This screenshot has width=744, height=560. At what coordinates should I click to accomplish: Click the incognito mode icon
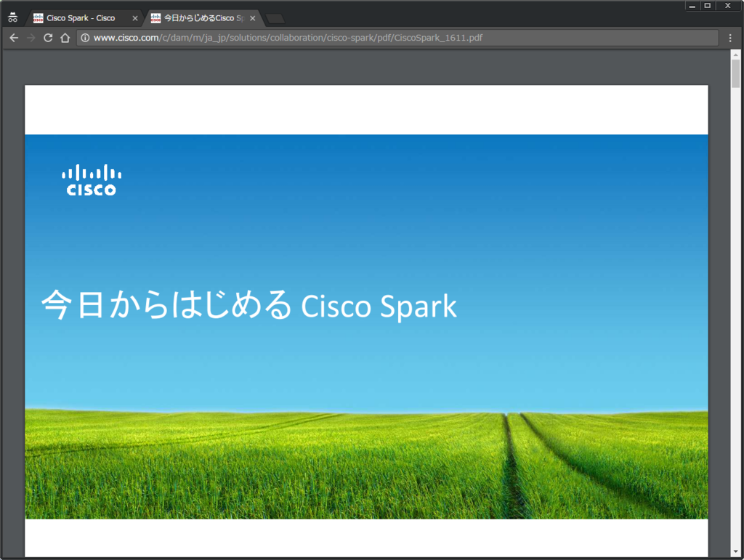point(13,17)
